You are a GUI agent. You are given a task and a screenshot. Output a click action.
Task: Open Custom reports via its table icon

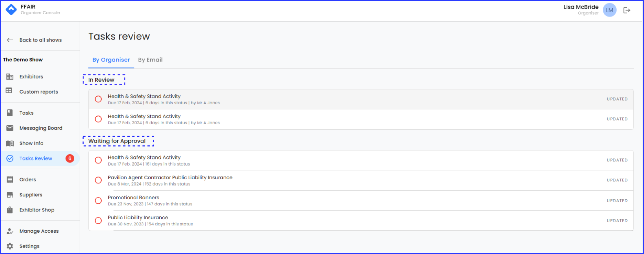[9, 91]
